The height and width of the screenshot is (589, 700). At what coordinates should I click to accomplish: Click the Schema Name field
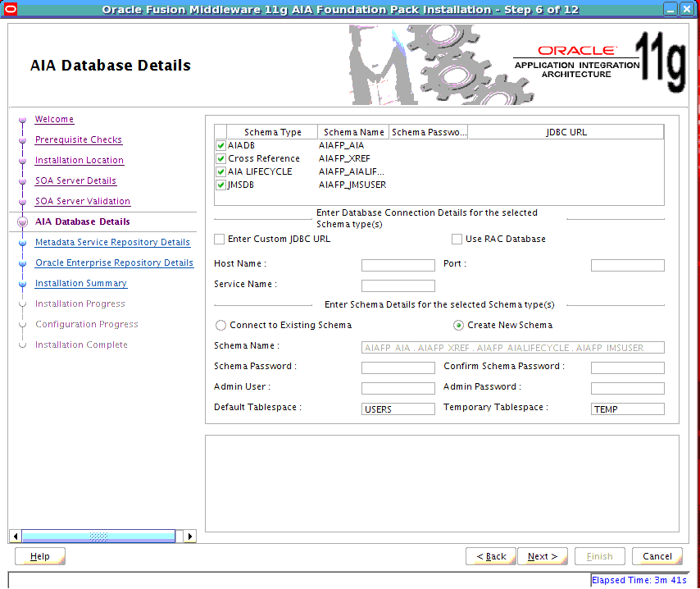pos(513,347)
